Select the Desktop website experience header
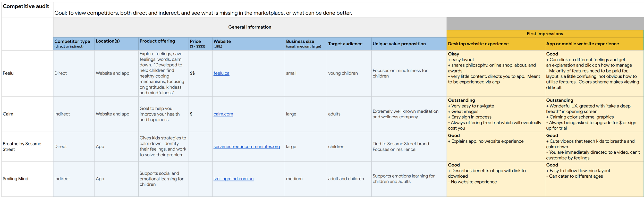The width and height of the screenshot is (644, 198). pyautogui.click(x=496, y=44)
